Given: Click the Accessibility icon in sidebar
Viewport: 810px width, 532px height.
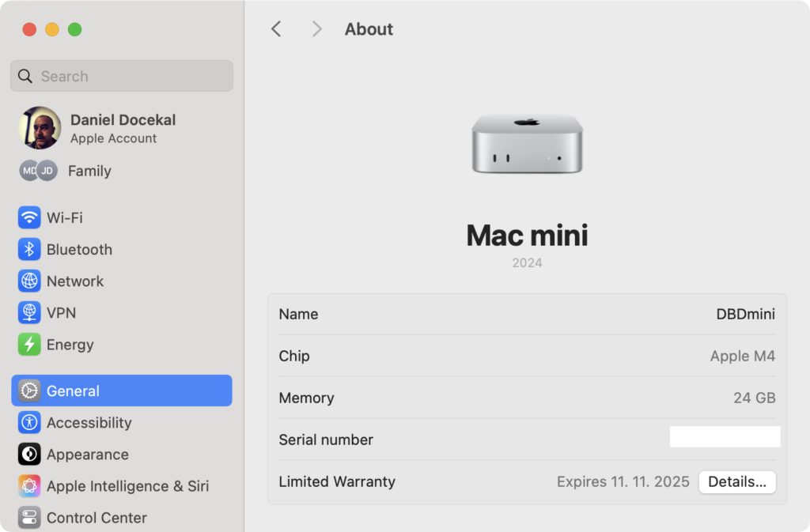Looking at the screenshot, I should [29, 423].
